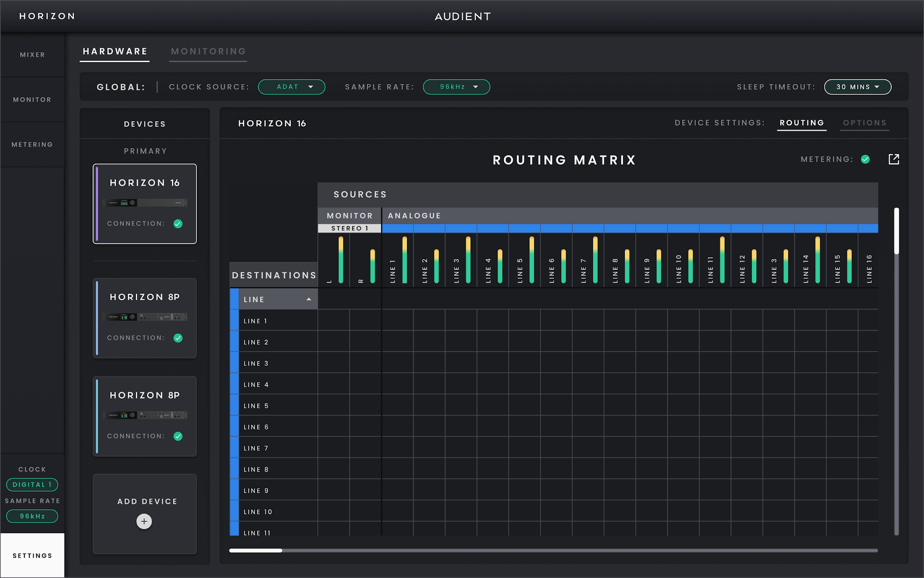Click the routing matrix horizontal scrollbar

tap(554, 550)
